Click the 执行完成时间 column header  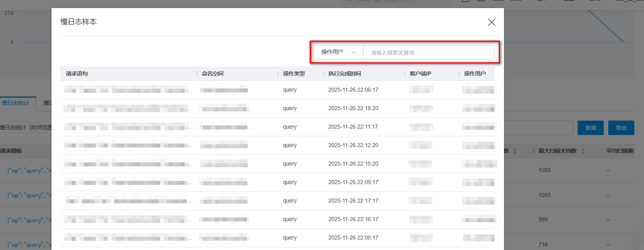344,74
